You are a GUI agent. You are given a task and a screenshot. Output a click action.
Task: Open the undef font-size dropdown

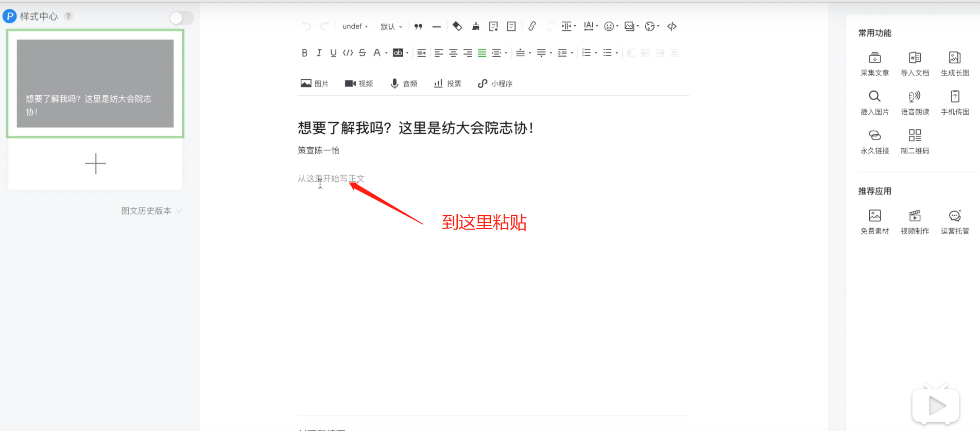pyautogui.click(x=355, y=26)
